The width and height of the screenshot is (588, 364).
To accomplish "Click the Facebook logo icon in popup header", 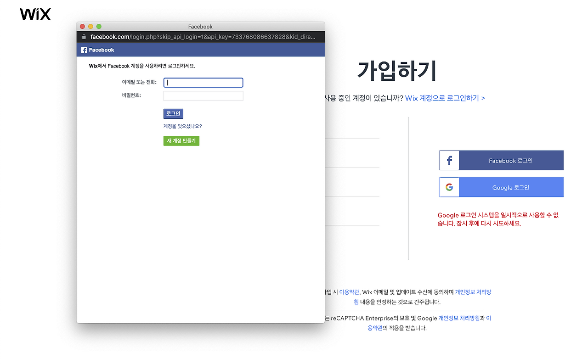I will (x=84, y=50).
